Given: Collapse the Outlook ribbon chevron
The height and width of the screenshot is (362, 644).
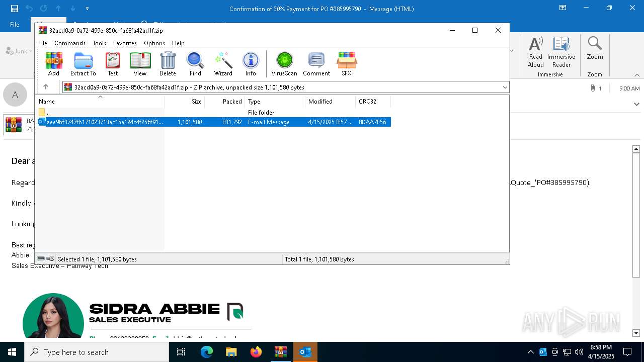Looking at the screenshot, I should coord(637,75).
